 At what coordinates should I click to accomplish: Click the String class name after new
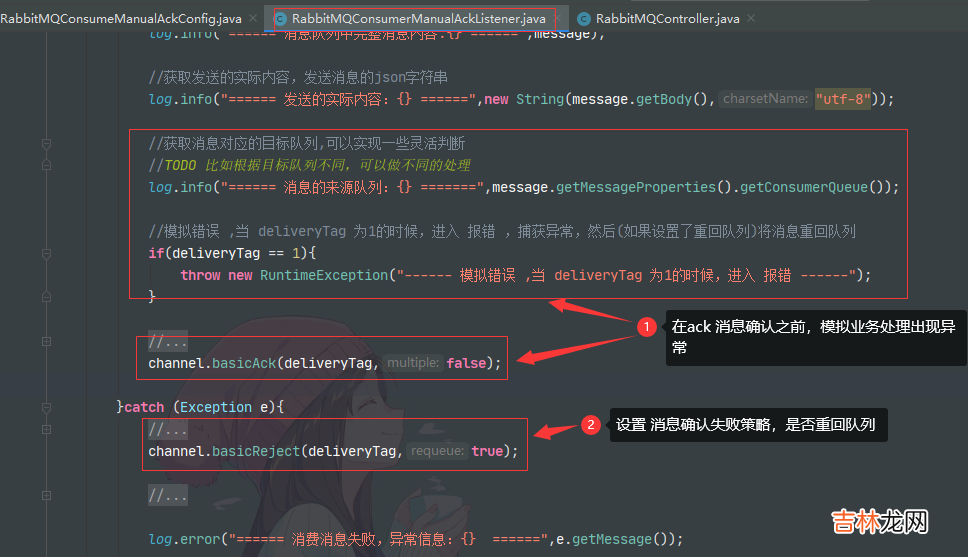coord(540,99)
